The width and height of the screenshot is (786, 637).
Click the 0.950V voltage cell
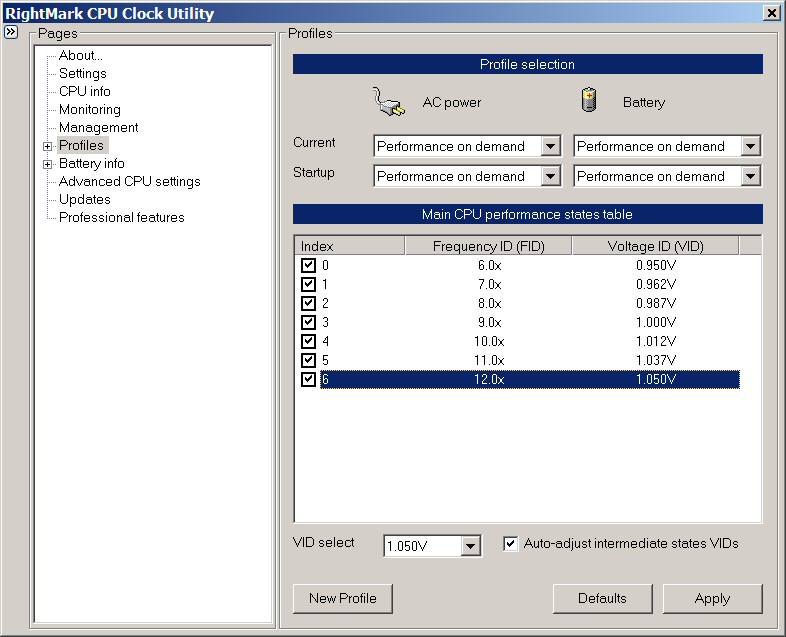(x=656, y=265)
